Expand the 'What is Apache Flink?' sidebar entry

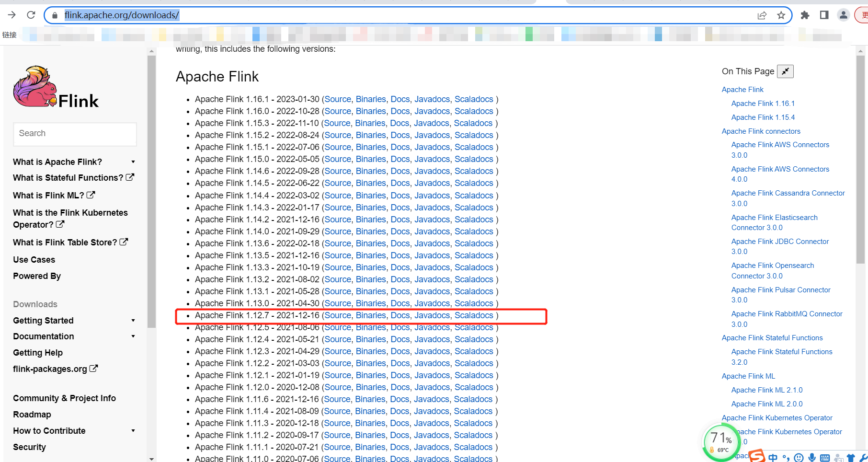tap(133, 162)
